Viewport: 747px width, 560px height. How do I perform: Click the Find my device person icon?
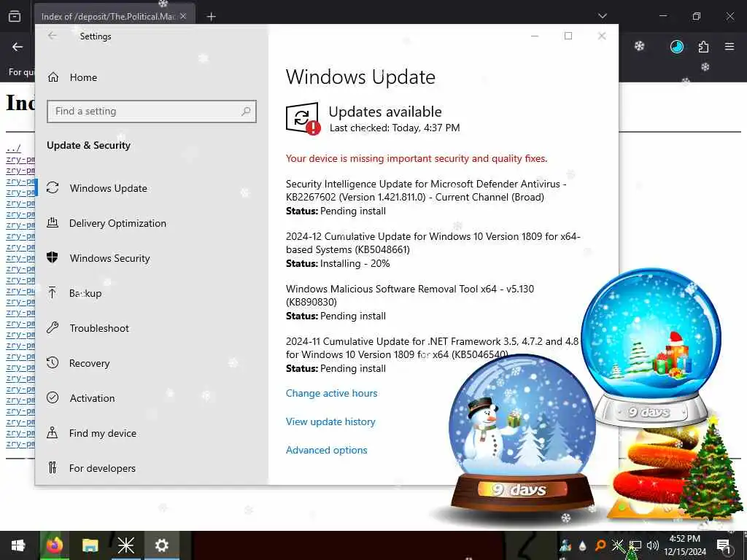53,432
